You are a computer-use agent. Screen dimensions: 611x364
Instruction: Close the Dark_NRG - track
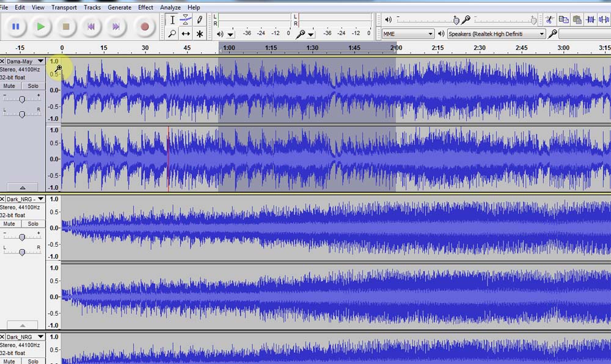click(x=2, y=199)
